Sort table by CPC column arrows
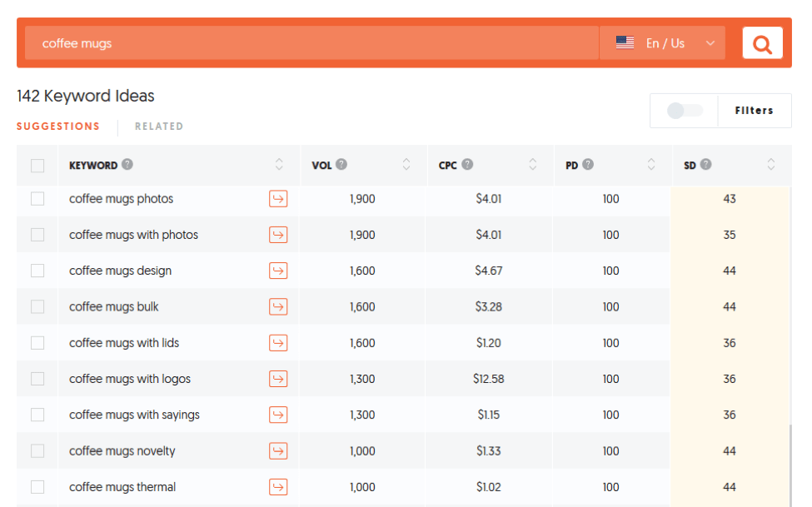This screenshot has height=507, width=812. click(533, 165)
